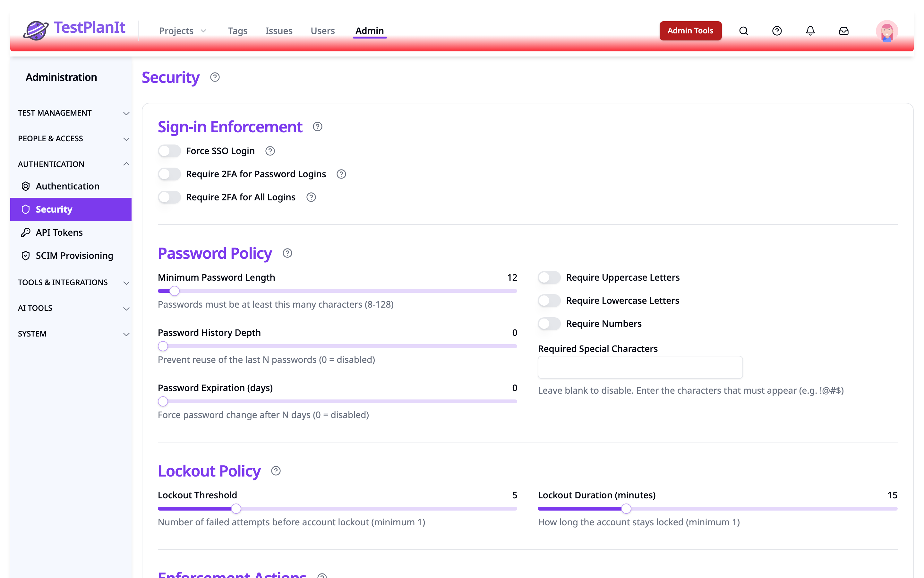The width and height of the screenshot is (924, 578).
Task: Open the user avatar menu
Action: [886, 31]
